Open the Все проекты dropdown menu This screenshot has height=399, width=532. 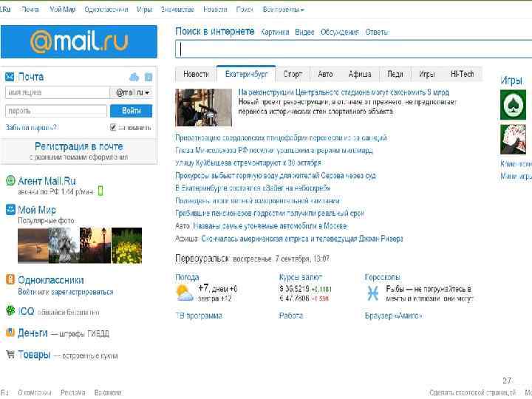(283, 10)
